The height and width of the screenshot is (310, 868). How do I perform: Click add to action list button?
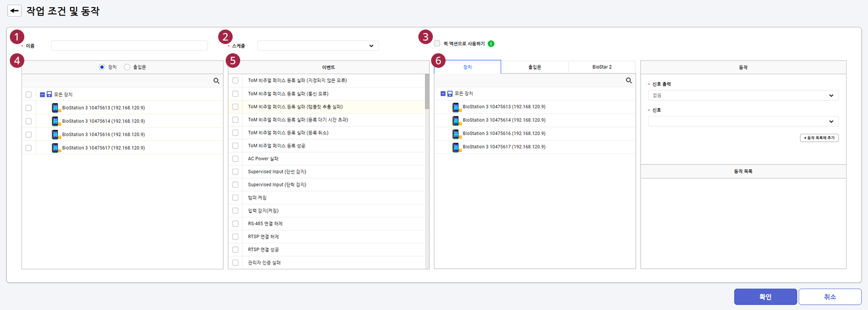pos(819,138)
